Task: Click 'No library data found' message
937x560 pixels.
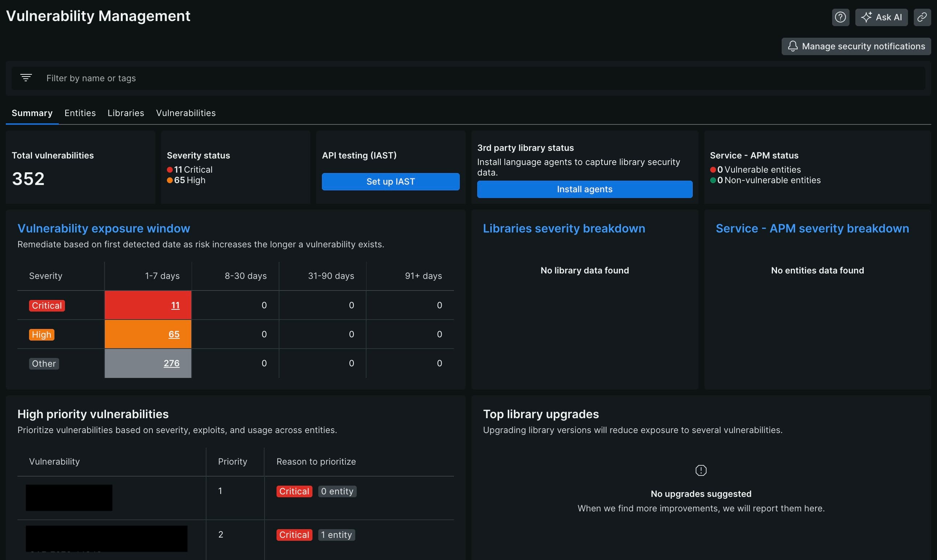Action: click(x=584, y=270)
